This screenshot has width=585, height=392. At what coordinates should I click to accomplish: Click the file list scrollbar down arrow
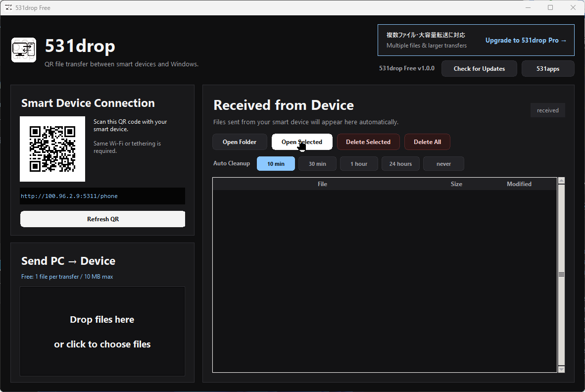(562, 369)
